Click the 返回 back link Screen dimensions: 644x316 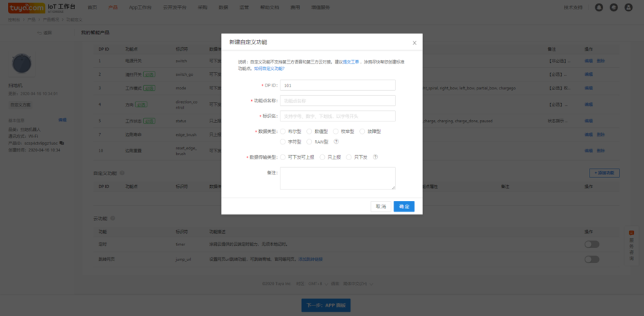pyautogui.click(x=44, y=33)
